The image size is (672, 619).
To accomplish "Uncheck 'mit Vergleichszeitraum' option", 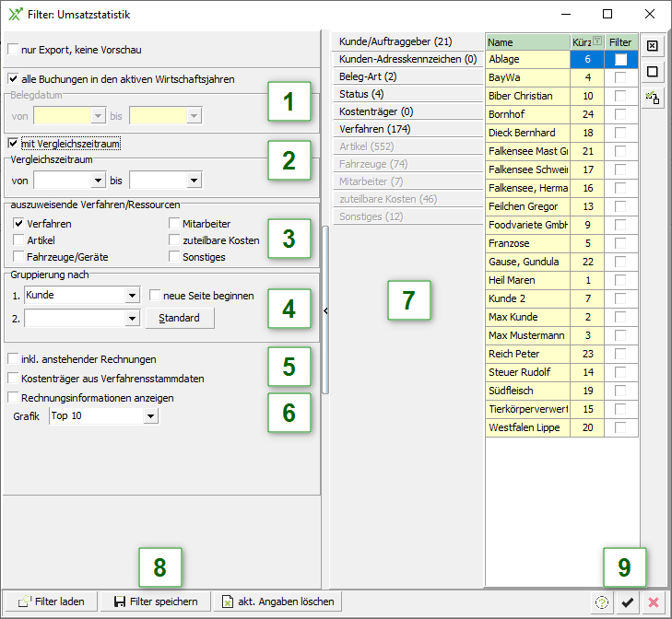I will [x=13, y=144].
